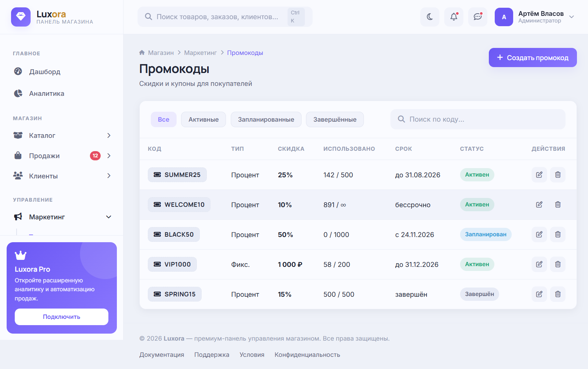Edit the VIP1000 promo code
This screenshot has height=369, width=588.
point(539,264)
